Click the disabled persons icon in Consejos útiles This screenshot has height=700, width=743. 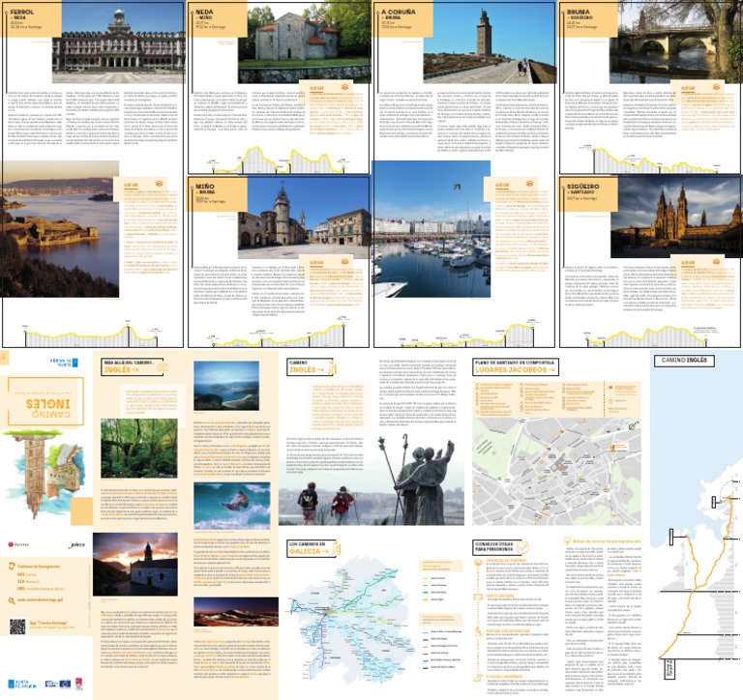click(478, 632)
